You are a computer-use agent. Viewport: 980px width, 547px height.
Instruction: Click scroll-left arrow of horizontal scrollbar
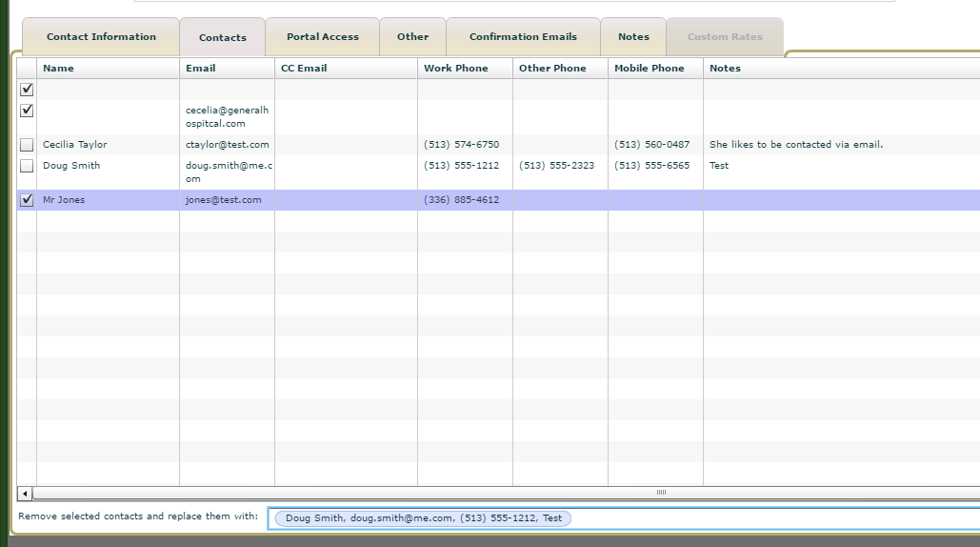click(25, 494)
